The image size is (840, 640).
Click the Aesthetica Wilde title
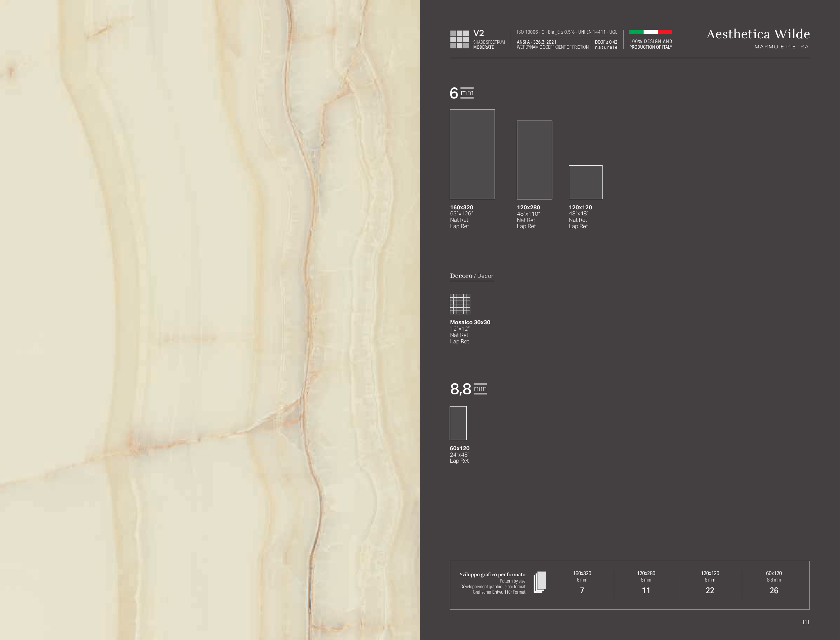pyautogui.click(x=758, y=34)
